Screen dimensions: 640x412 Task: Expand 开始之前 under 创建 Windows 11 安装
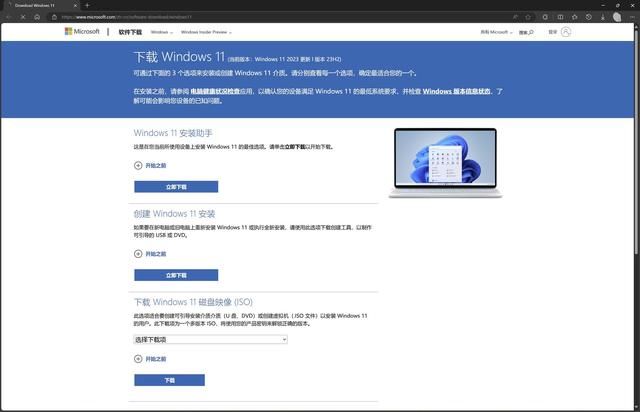point(150,254)
